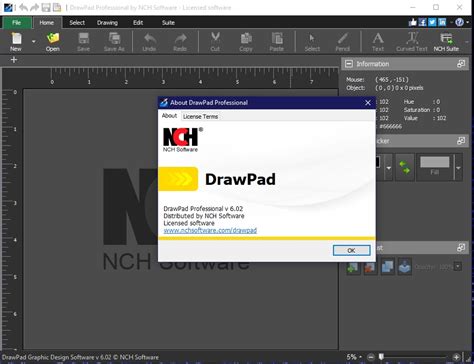
Task: Open the File menu tab
Action: pyautogui.click(x=17, y=23)
